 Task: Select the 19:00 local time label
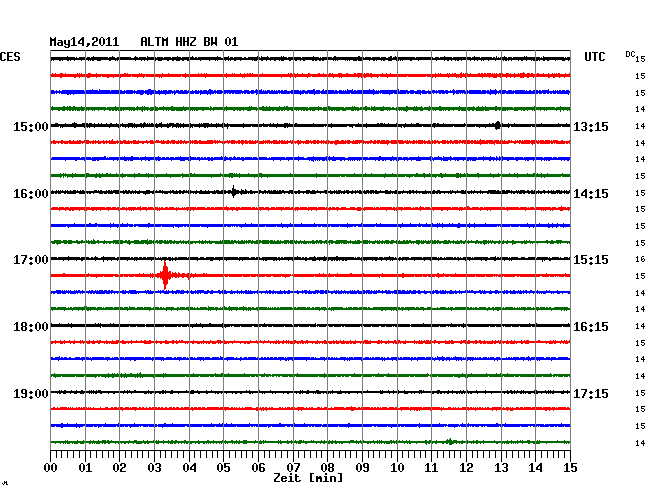[x=31, y=393]
